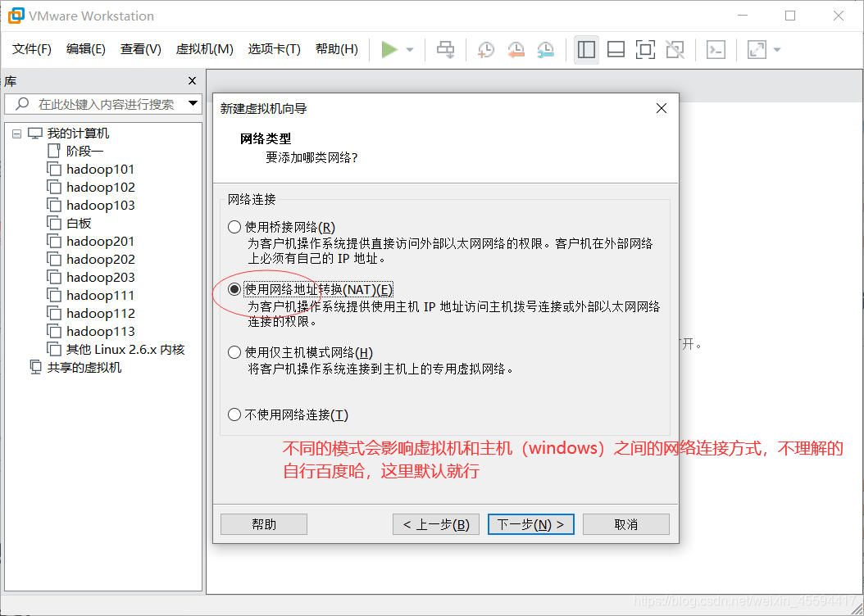Image resolution: width=864 pixels, height=616 pixels.
Task: Open the power options dropdown arrow
Action: coord(410,49)
